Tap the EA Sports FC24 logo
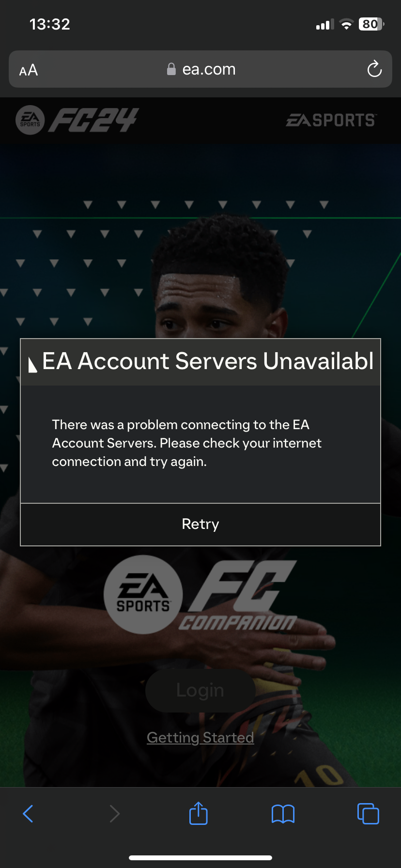 pyautogui.click(x=77, y=120)
